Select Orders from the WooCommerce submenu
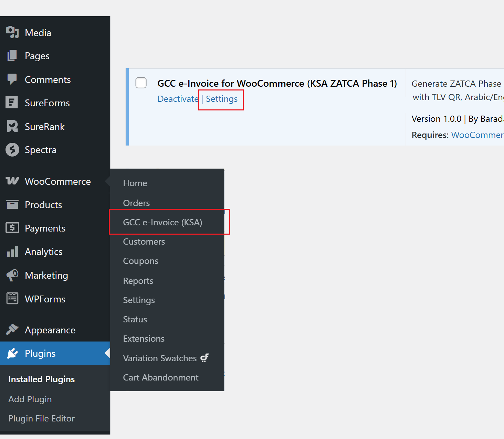 (136, 203)
